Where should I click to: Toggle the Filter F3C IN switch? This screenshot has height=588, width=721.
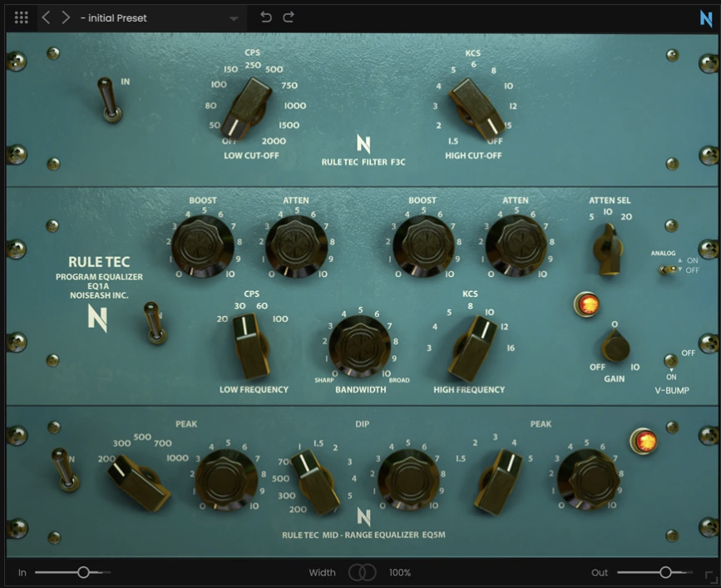point(110,99)
